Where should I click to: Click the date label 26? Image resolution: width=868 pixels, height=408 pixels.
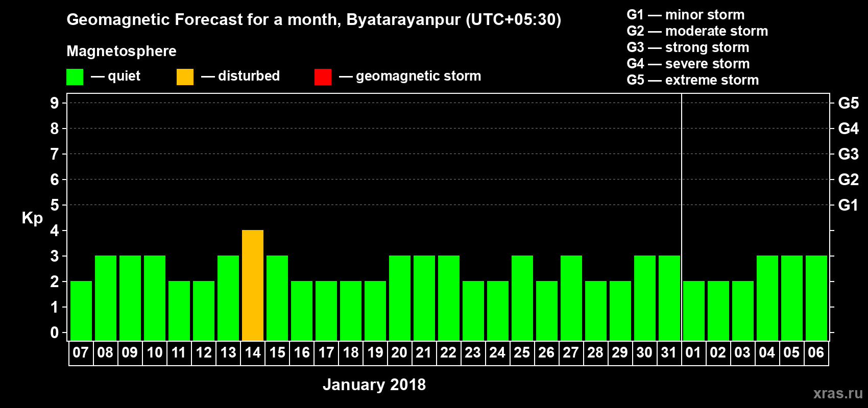546,352
